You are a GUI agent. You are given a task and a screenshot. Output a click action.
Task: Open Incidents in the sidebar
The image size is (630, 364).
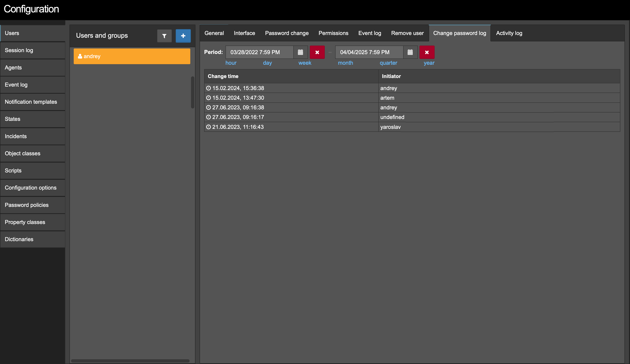[x=33, y=136]
